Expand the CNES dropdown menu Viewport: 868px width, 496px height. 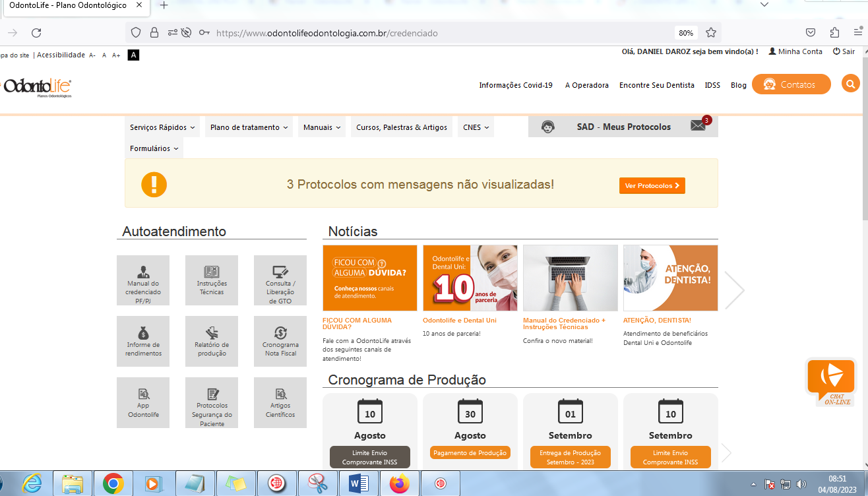point(476,127)
